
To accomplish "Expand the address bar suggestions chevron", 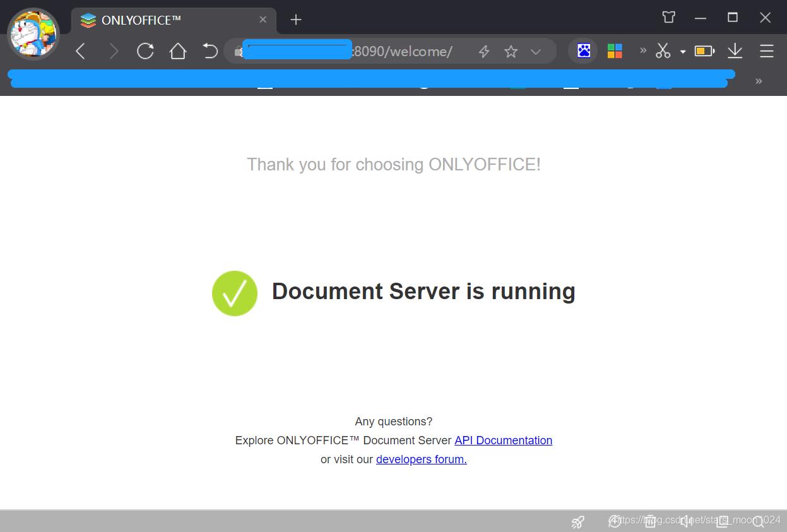I will (x=535, y=51).
